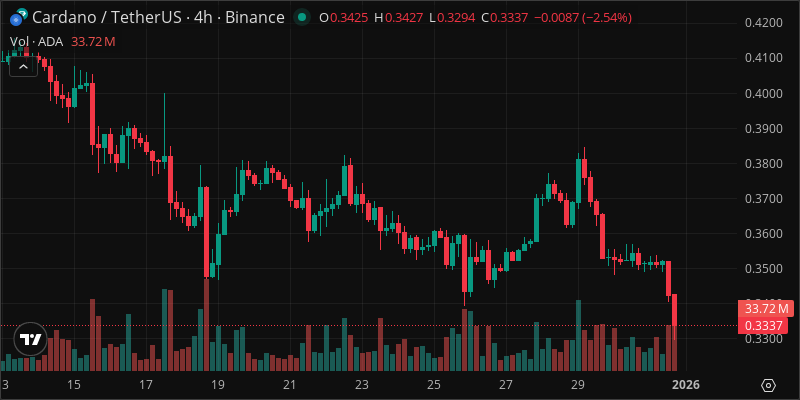This screenshot has width=800, height=400.
Task: Click the 19 date label on the time axis
Action: [218, 384]
